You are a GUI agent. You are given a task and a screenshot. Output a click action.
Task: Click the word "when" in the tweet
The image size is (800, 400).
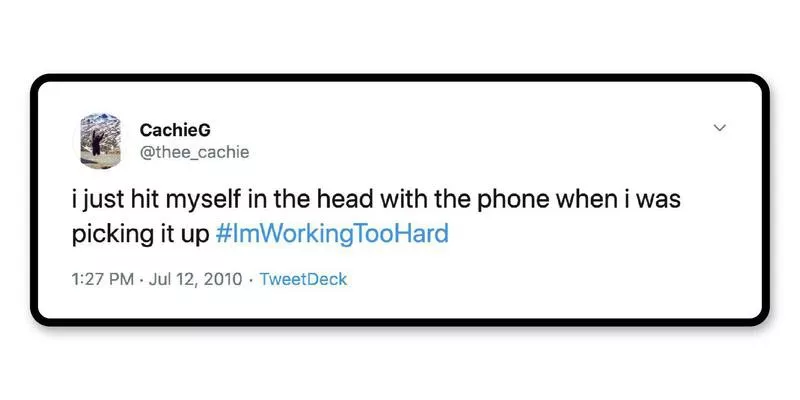(x=583, y=199)
